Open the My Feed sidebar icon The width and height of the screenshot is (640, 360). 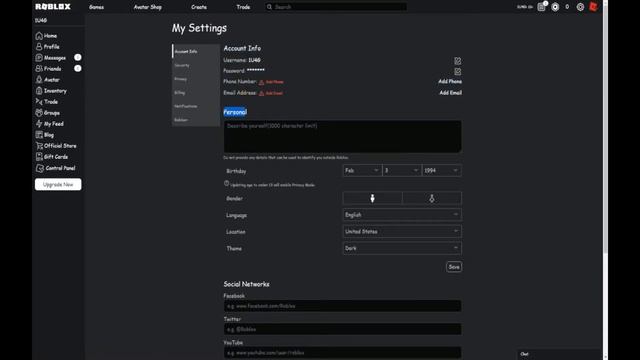tap(39, 124)
